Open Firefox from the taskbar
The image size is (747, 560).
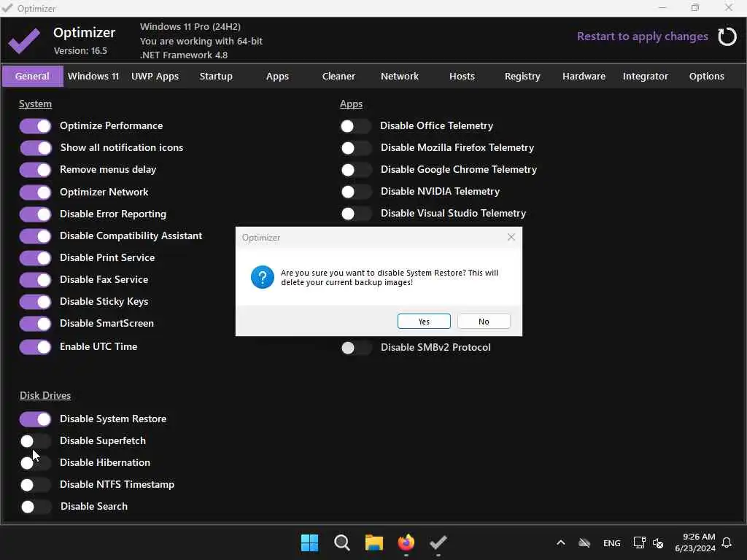pyautogui.click(x=406, y=542)
